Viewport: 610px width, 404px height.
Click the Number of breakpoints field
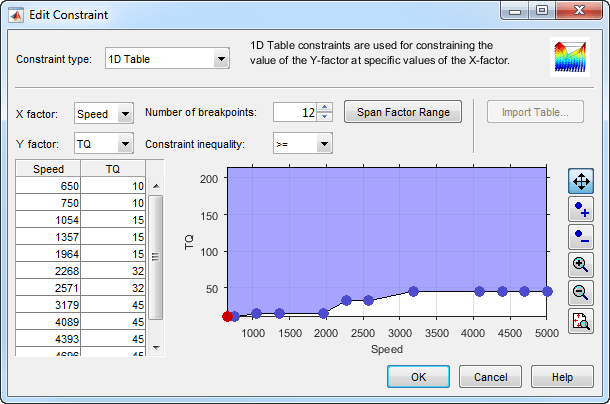pyautogui.click(x=295, y=112)
